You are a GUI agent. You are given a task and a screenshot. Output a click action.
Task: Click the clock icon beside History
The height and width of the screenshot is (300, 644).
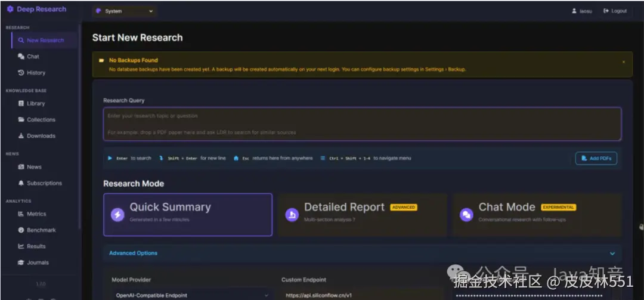click(21, 73)
